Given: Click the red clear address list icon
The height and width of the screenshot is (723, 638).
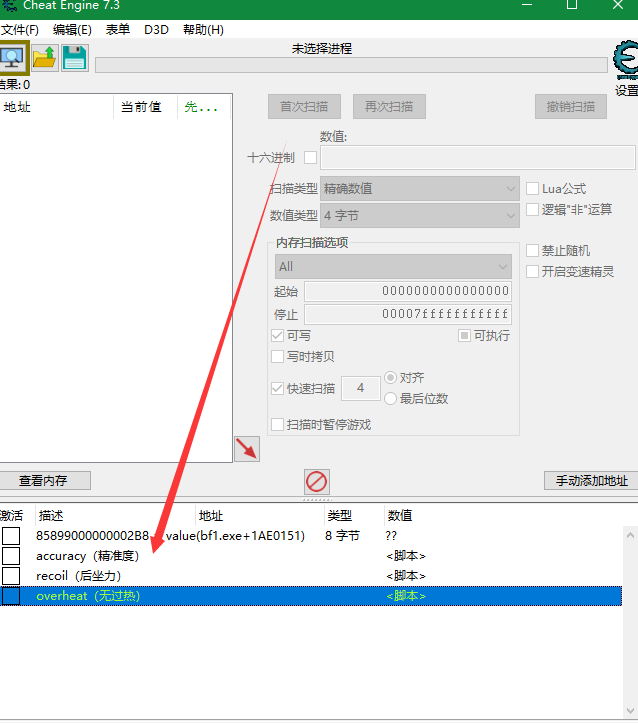Looking at the screenshot, I should (317, 482).
